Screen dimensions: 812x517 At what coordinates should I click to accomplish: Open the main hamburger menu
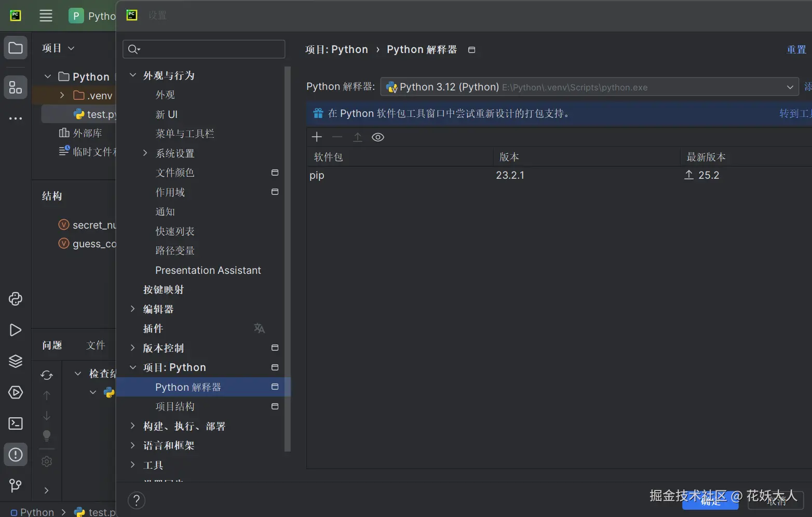(x=46, y=16)
